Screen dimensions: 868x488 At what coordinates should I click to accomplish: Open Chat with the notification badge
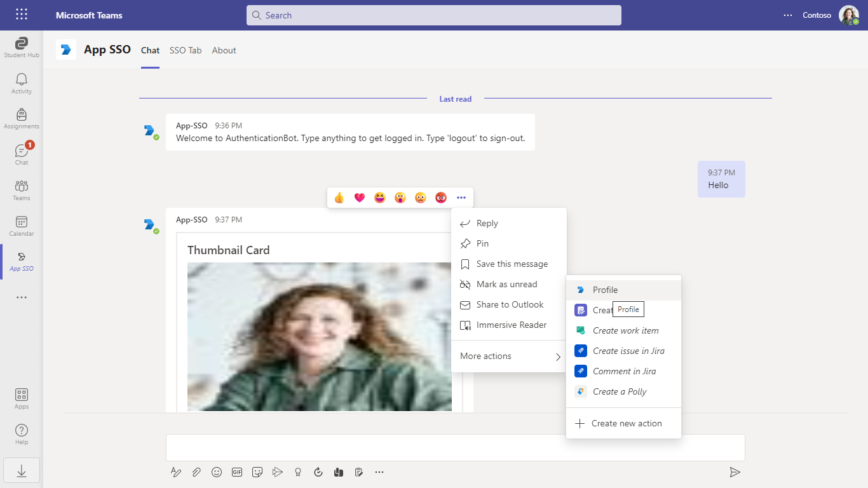22,154
